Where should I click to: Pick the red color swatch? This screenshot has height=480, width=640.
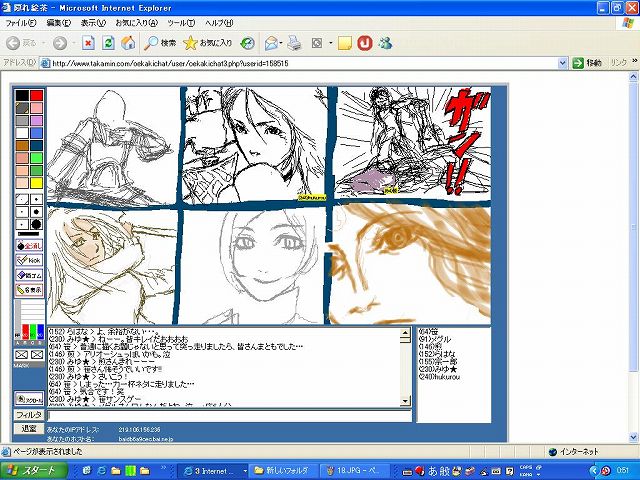click(x=36, y=96)
